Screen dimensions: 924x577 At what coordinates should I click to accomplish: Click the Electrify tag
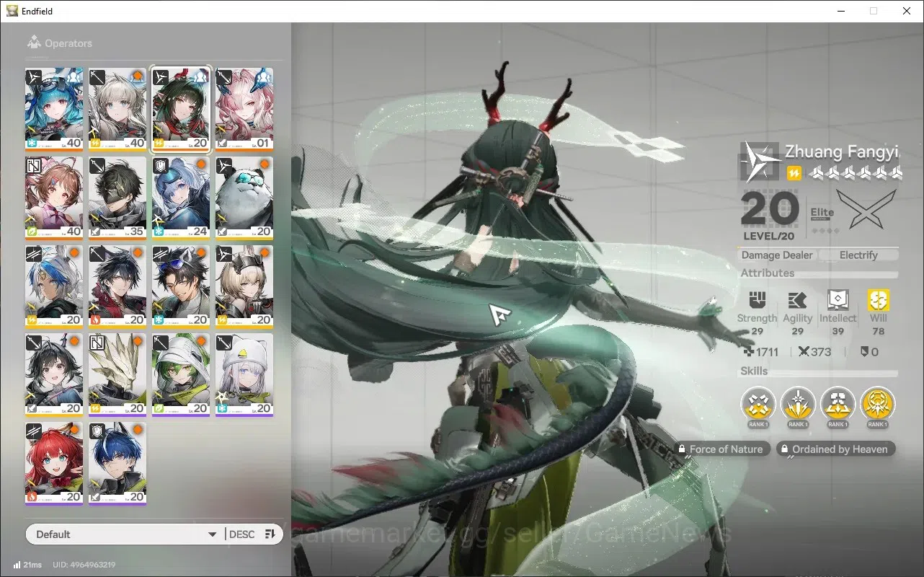858,255
